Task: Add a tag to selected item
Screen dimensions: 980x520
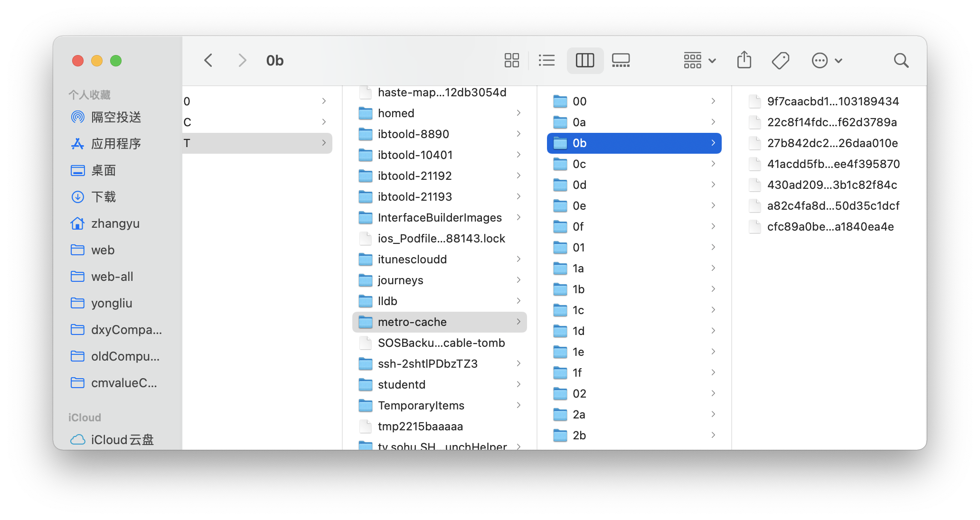Action: [x=780, y=60]
